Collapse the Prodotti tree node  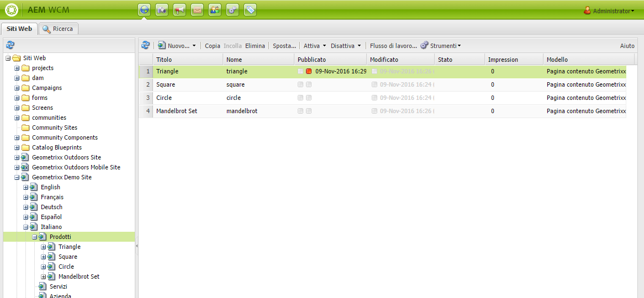[34, 237]
